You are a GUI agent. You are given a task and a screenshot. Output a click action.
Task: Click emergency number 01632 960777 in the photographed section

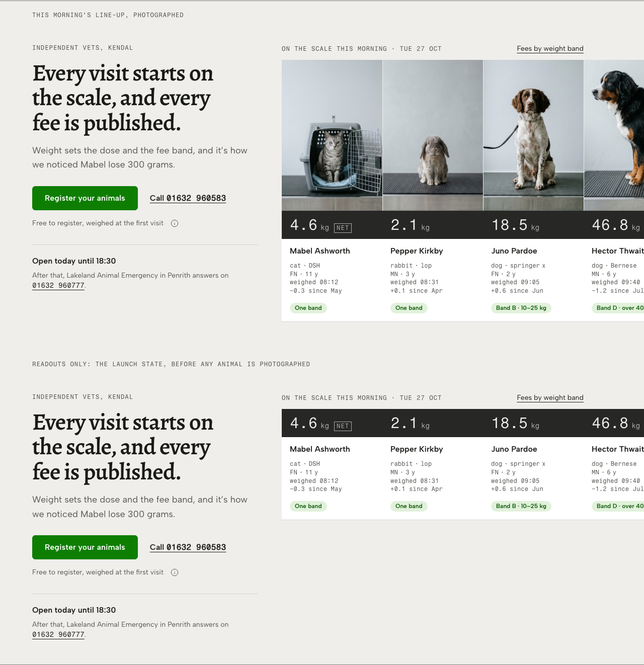coord(58,286)
